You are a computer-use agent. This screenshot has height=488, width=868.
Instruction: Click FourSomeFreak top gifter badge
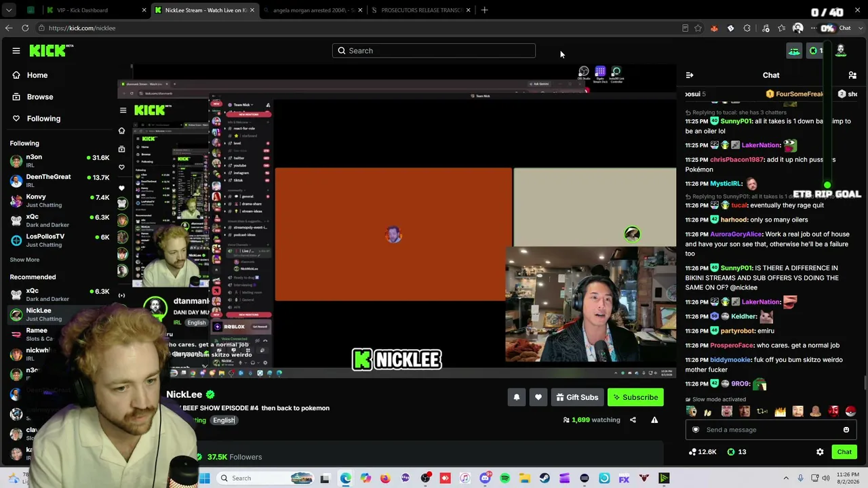coord(795,94)
